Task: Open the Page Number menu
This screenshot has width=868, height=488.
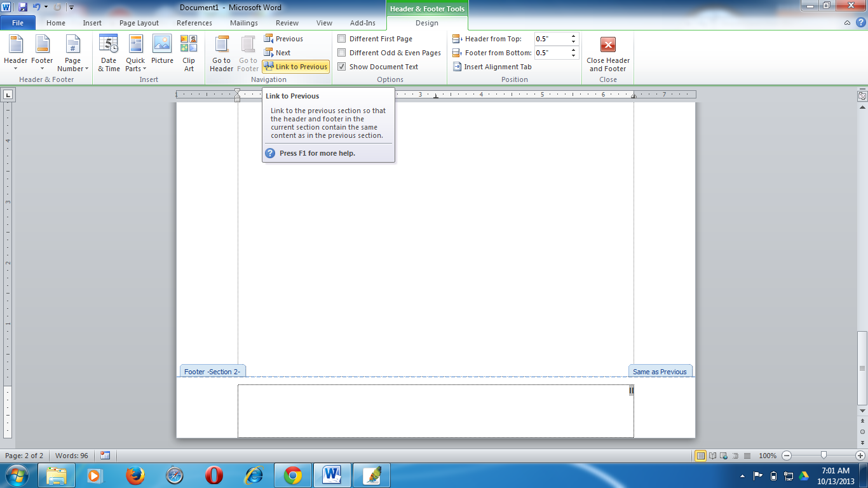Action: coord(72,53)
